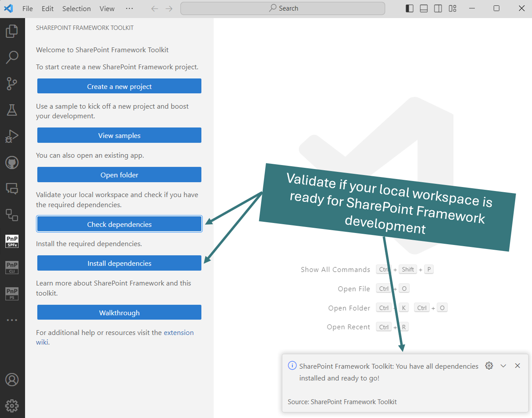The image size is (532, 418).
Task: Select the PnP SPFx toolkit icon
Action: 12,241
